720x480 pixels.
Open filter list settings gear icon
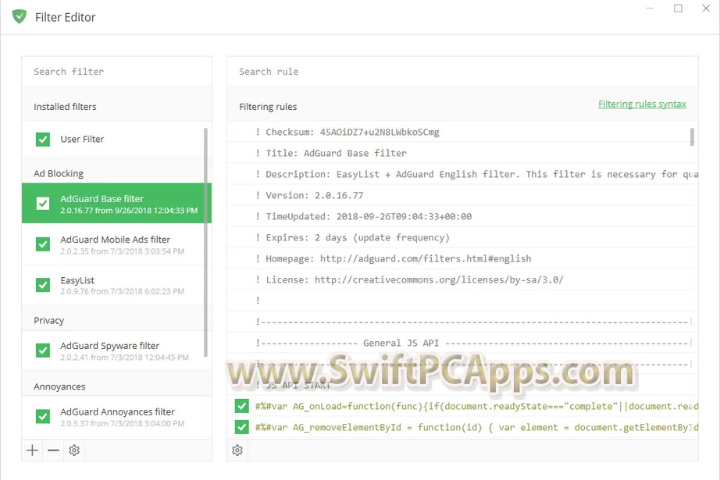pos(74,450)
